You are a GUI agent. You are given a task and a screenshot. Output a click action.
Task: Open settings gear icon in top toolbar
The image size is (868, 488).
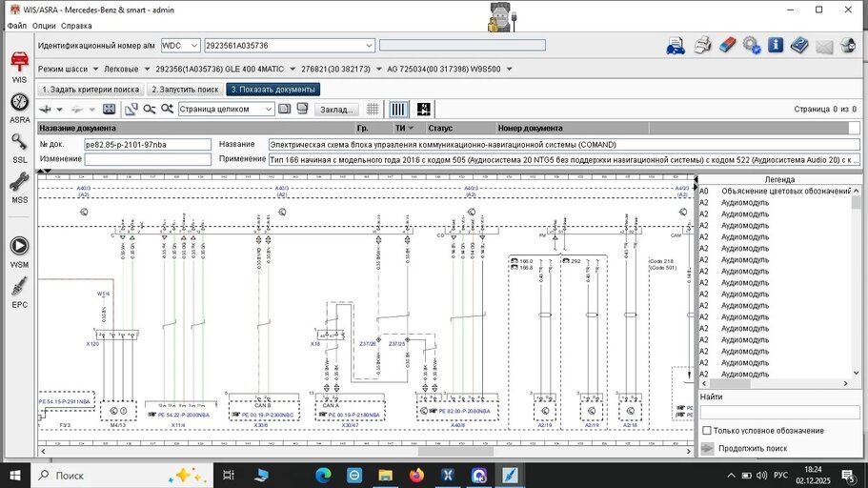pos(751,45)
